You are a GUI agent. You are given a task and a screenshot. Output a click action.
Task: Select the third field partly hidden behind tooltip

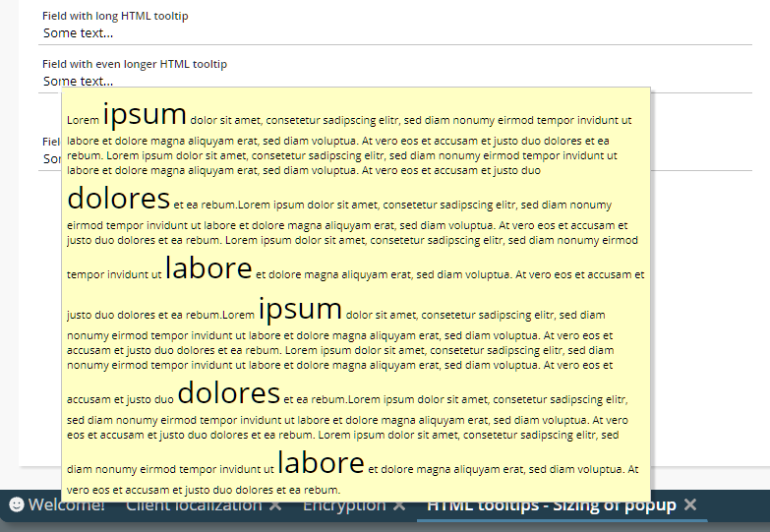49,157
